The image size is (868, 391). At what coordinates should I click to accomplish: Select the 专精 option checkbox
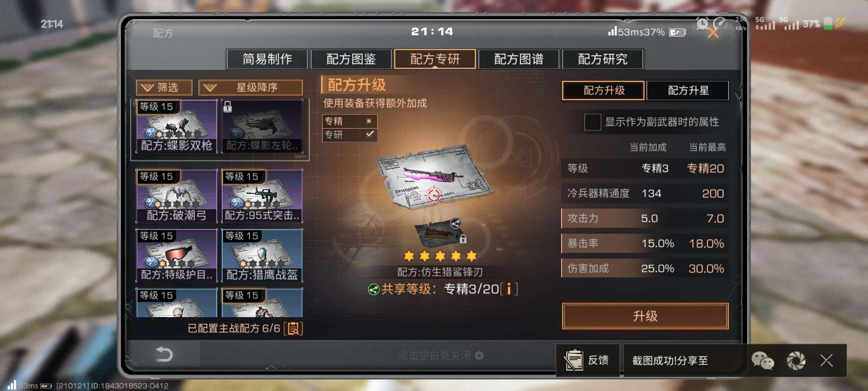[369, 121]
